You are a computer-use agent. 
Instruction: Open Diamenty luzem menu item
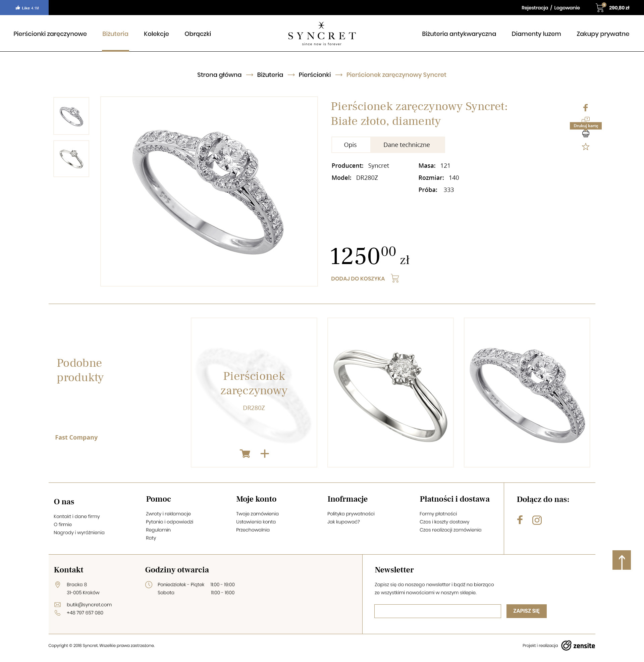coord(536,34)
